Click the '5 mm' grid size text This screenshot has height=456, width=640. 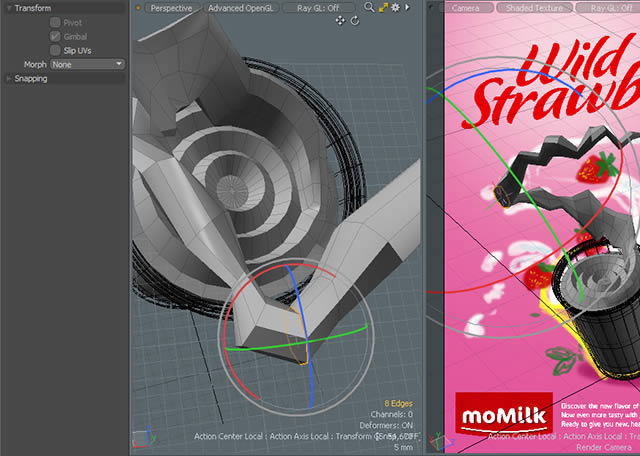point(403,447)
